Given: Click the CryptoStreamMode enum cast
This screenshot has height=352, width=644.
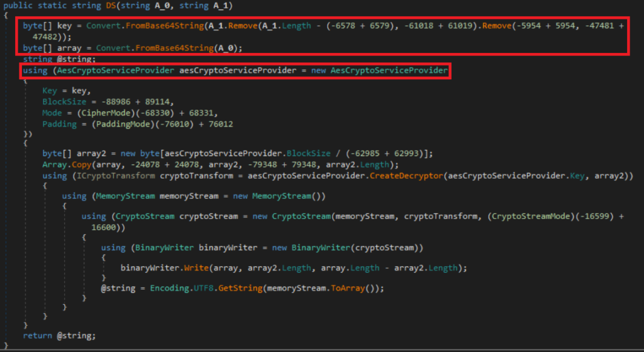Looking at the screenshot, I should (561, 216).
